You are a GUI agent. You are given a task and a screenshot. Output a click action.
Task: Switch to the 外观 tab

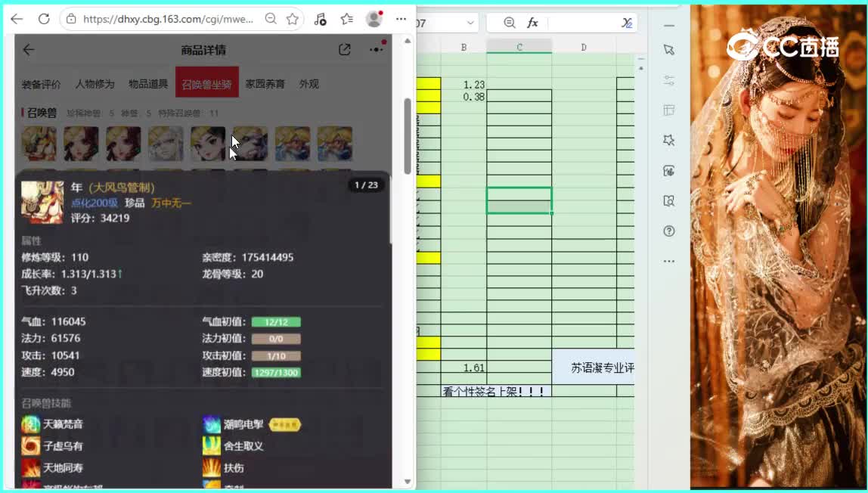click(309, 84)
